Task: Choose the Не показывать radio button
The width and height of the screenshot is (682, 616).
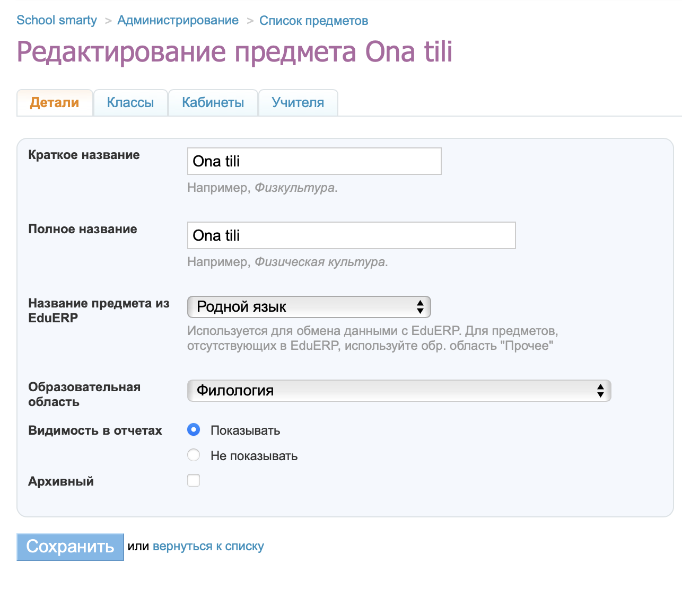Action: pyautogui.click(x=194, y=455)
